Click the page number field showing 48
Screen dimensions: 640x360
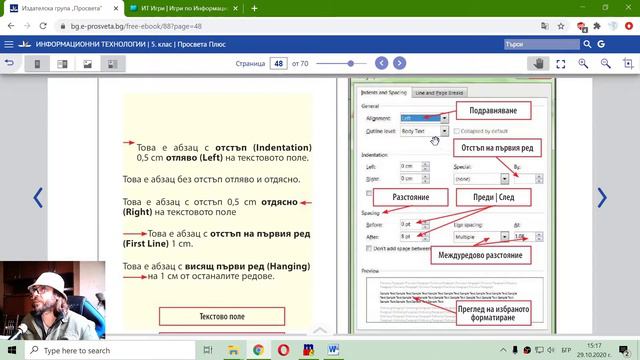[278, 64]
